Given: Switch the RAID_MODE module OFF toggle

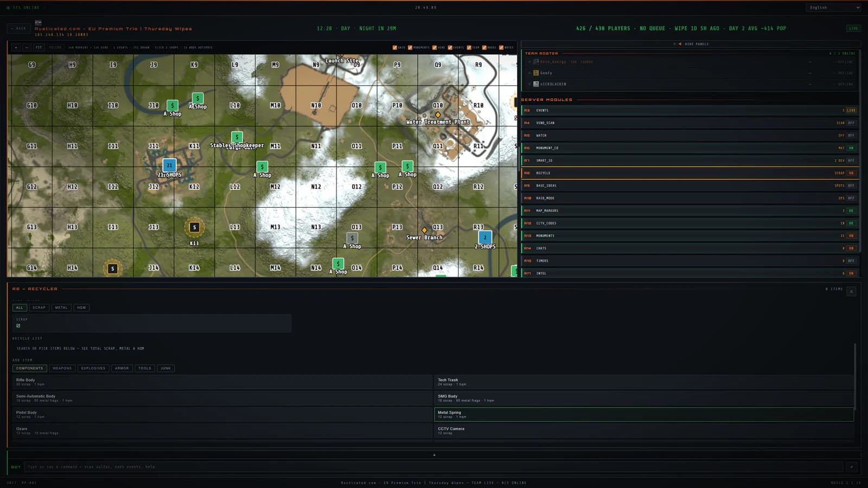Looking at the screenshot, I should (851, 198).
